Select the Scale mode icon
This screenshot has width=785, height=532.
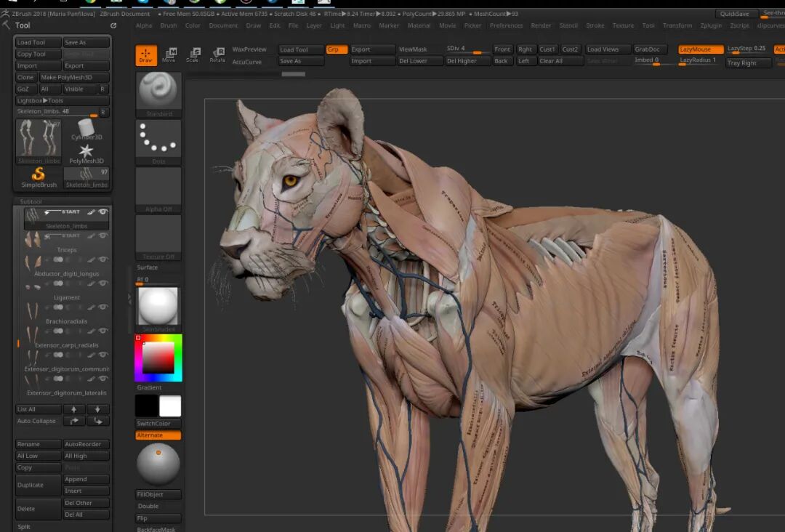click(193, 55)
